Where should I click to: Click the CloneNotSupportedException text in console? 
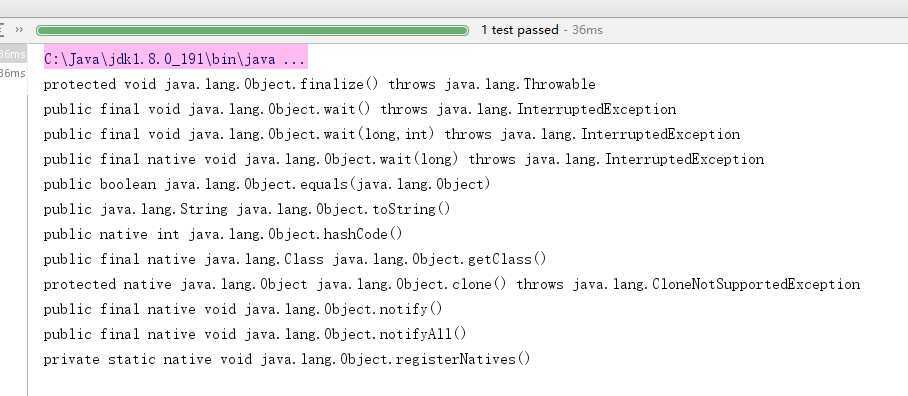click(x=756, y=284)
